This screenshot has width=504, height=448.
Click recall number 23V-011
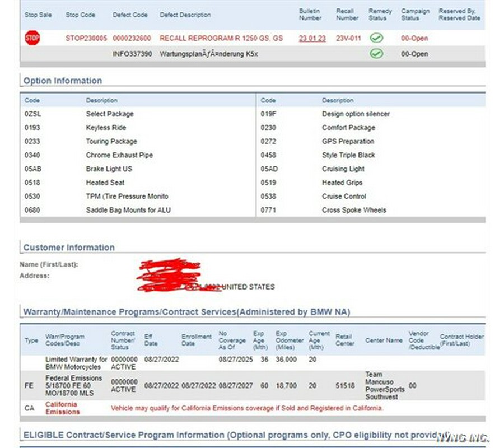tap(348, 38)
